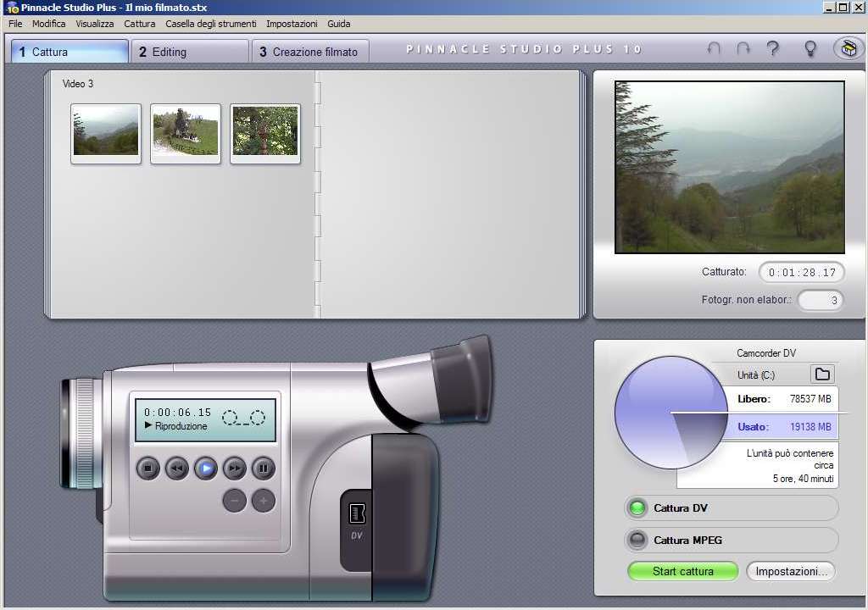Open the Casella degli strumenti menu
Viewport: 868px width, 610px height.
pos(210,24)
